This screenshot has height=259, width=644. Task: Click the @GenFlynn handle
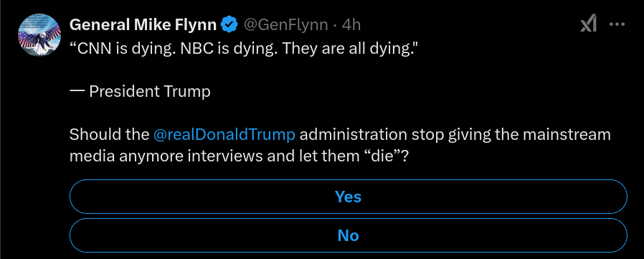tap(286, 25)
